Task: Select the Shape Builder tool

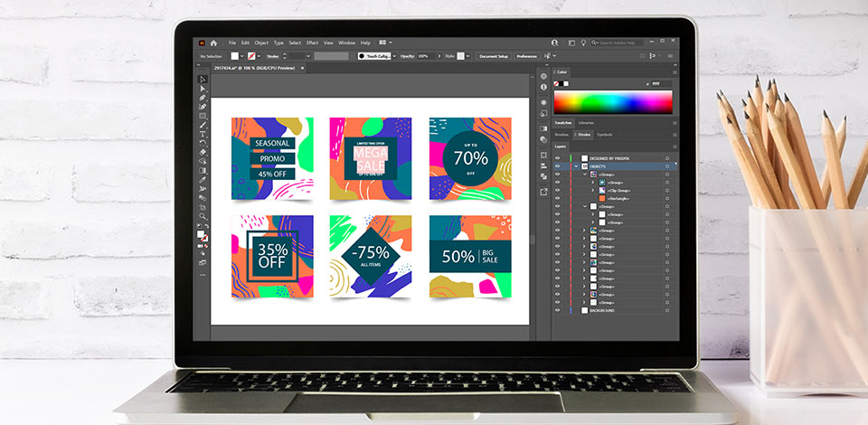Action: 203,161
